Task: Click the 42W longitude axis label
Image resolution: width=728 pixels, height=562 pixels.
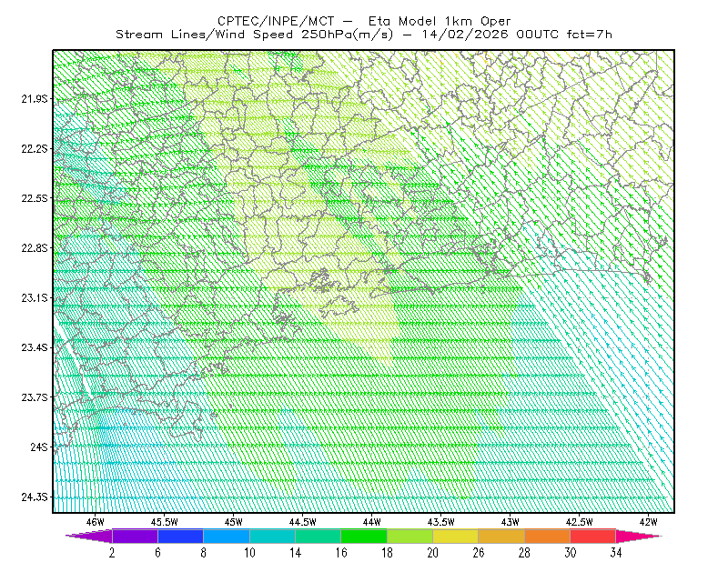Action: coord(649,522)
